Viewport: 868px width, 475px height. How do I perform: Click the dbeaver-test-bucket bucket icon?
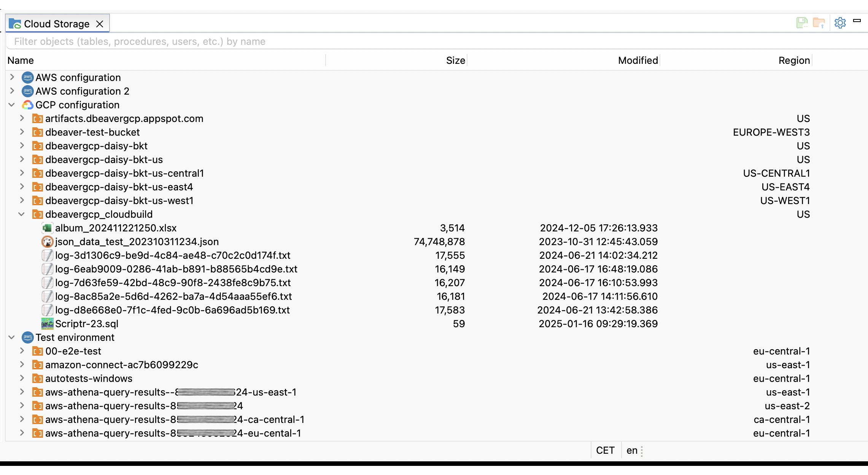coord(37,132)
